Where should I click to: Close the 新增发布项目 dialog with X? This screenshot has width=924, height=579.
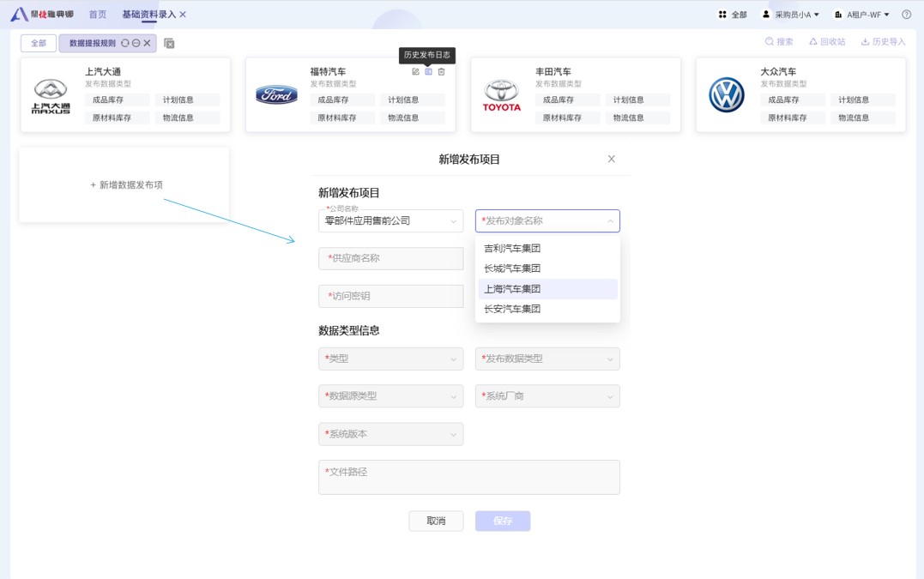click(x=611, y=159)
